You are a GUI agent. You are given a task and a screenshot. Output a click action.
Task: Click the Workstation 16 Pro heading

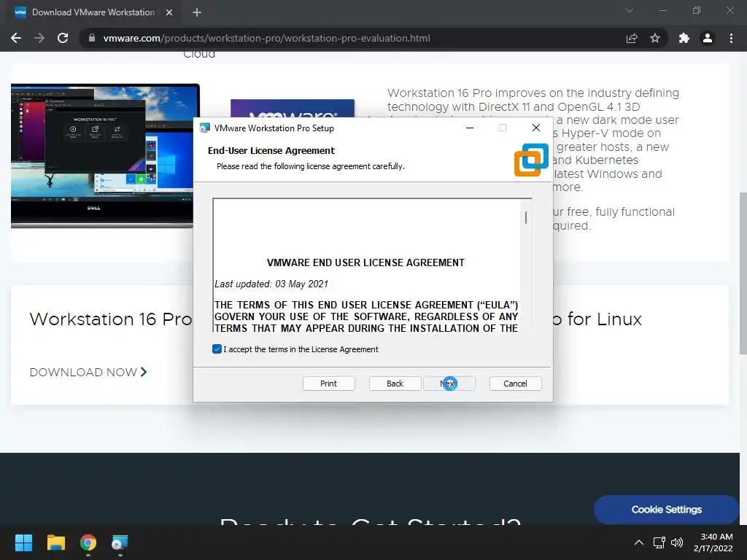point(111,319)
